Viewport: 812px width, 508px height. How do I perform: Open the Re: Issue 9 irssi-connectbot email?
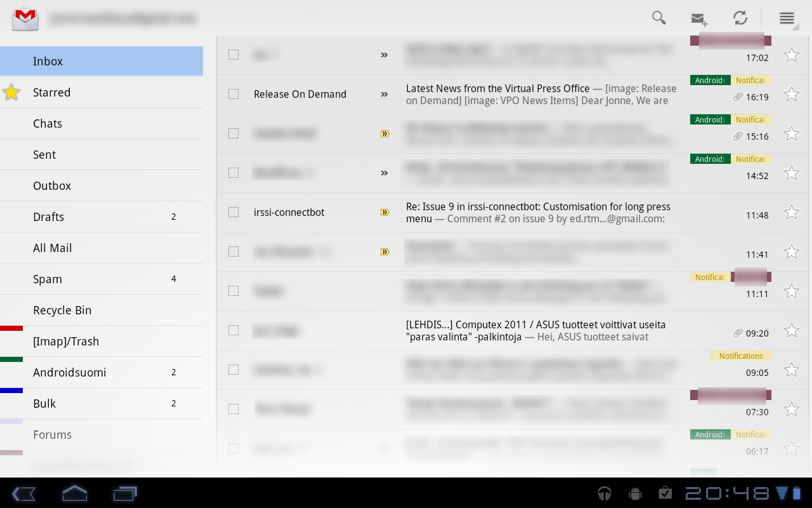(513, 212)
